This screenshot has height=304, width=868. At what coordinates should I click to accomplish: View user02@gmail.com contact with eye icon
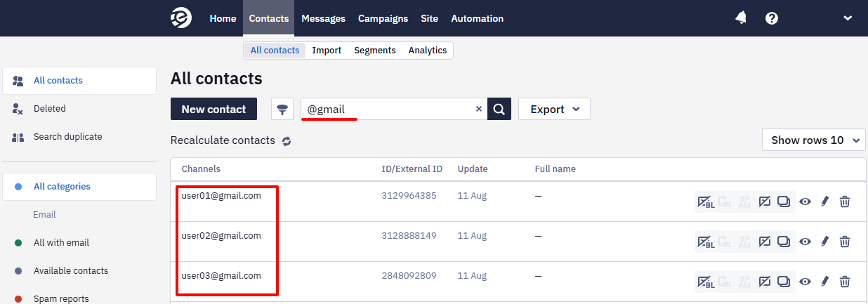point(805,242)
